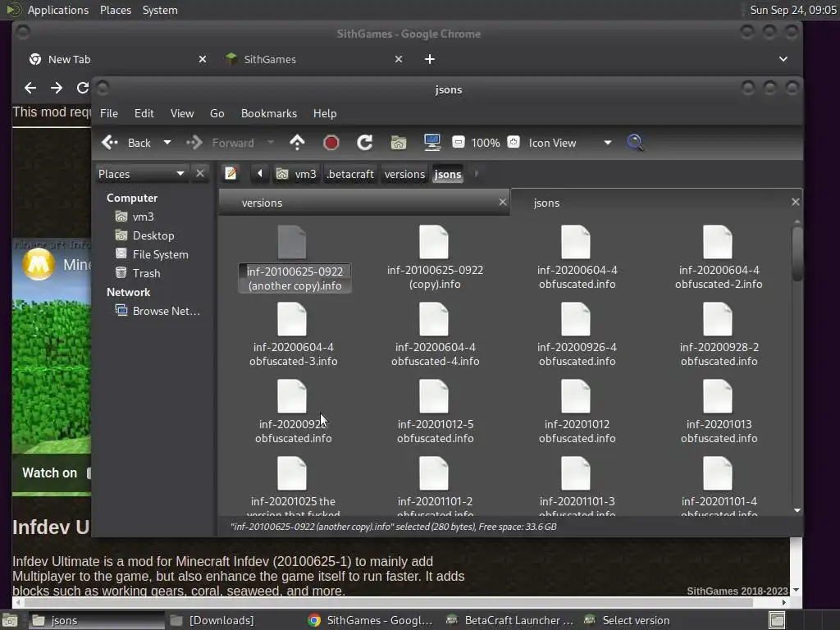Click the red Stop loading icon
The height and width of the screenshot is (630, 840).
pyautogui.click(x=331, y=143)
